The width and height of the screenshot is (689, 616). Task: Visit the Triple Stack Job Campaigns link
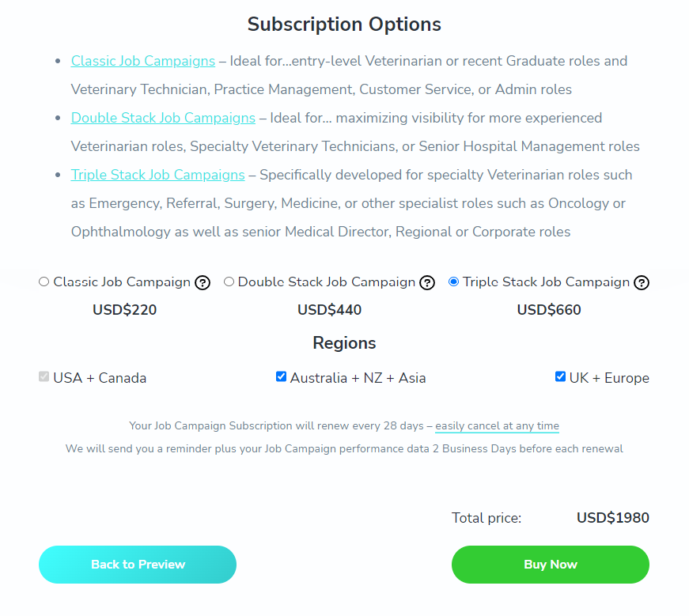point(157,175)
